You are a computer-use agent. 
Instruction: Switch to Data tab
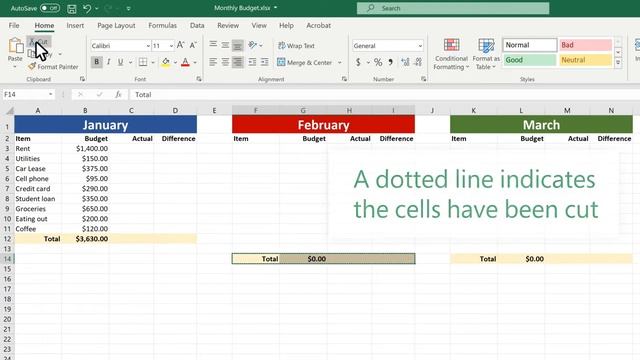(x=197, y=25)
